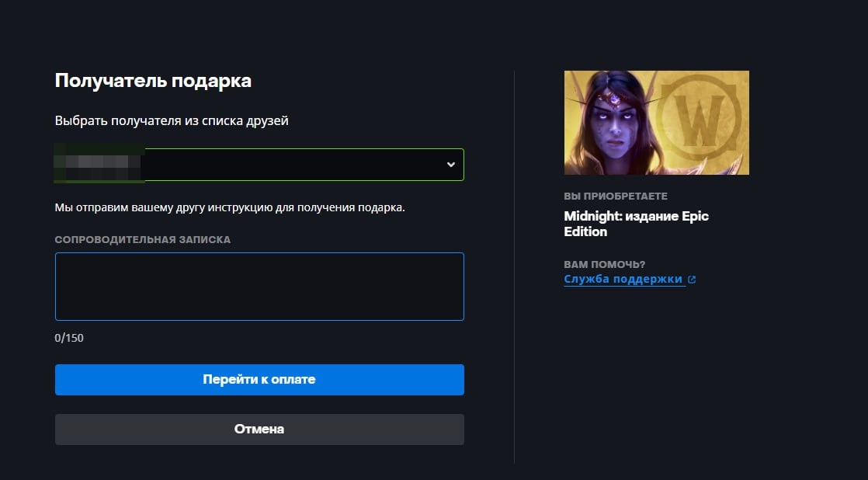Click the Отмена button
The width and height of the screenshot is (868, 480).
[259, 430]
